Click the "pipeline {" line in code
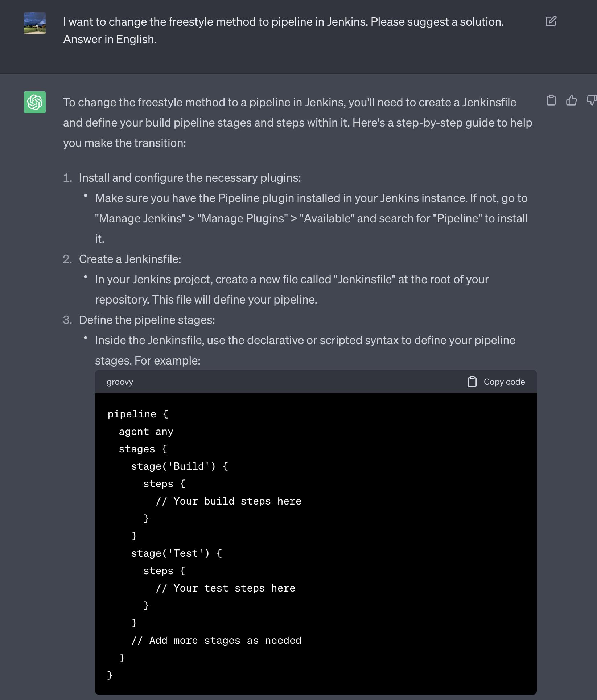Screen dimensions: 597x700 [x=138, y=414]
